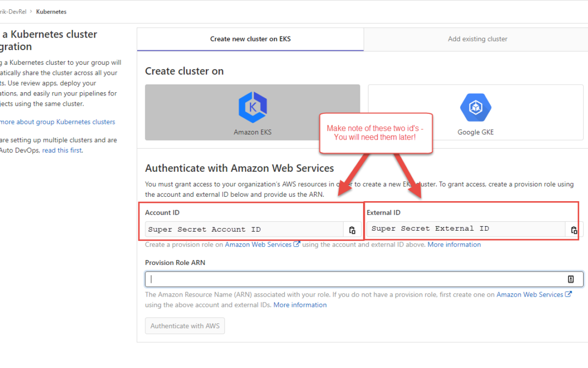
Task: Open Amazon Web Services link in the ARN description
Action: pos(534,295)
